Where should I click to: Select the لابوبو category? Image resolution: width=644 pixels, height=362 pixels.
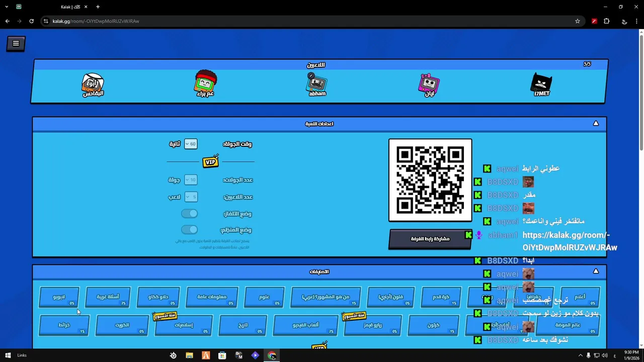[59, 297]
